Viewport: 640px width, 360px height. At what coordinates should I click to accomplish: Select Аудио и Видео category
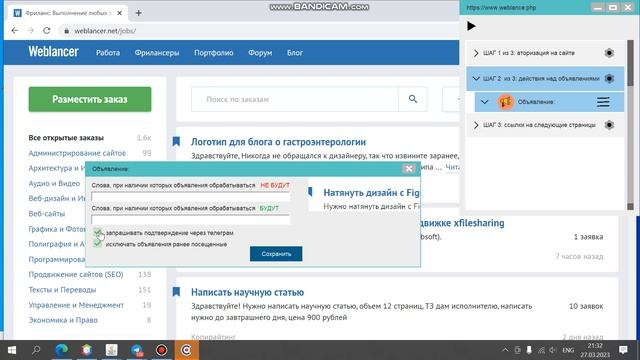tap(54, 183)
